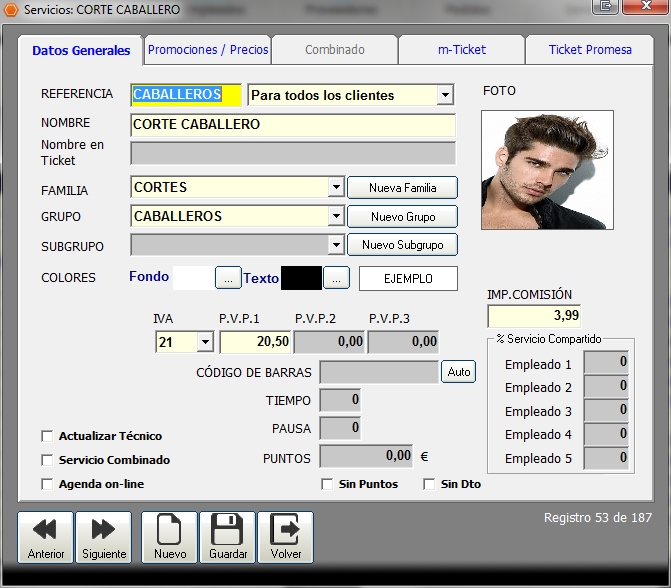Switch to the Promociones / Precios tab
671x588 pixels.
point(208,50)
